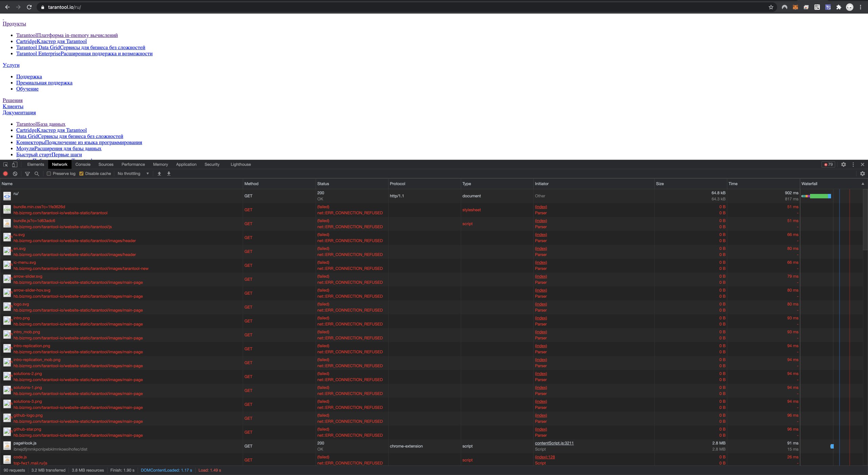Click the 79 errors counter badge
This screenshot has width=868, height=475.
click(x=828, y=164)
